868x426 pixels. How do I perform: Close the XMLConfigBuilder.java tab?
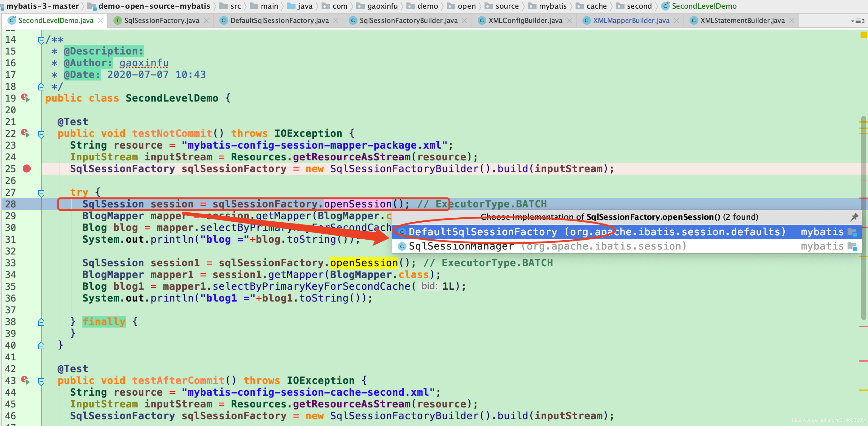click(569, 20)
